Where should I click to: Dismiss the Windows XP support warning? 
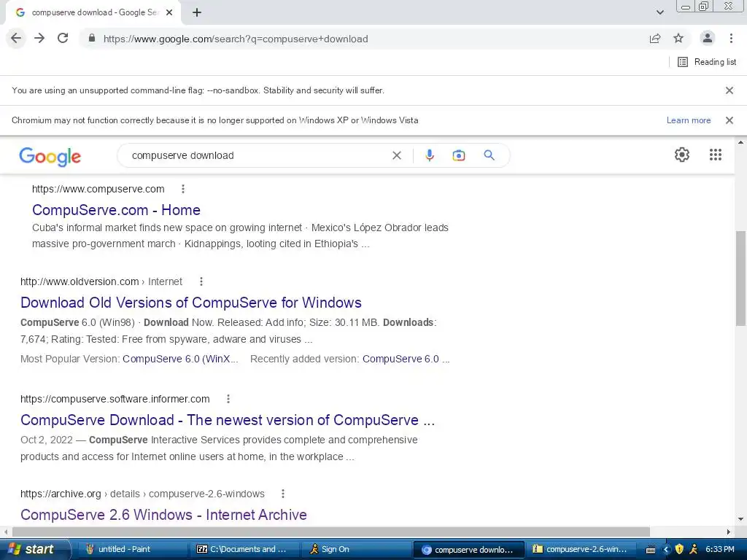[729, 120]
